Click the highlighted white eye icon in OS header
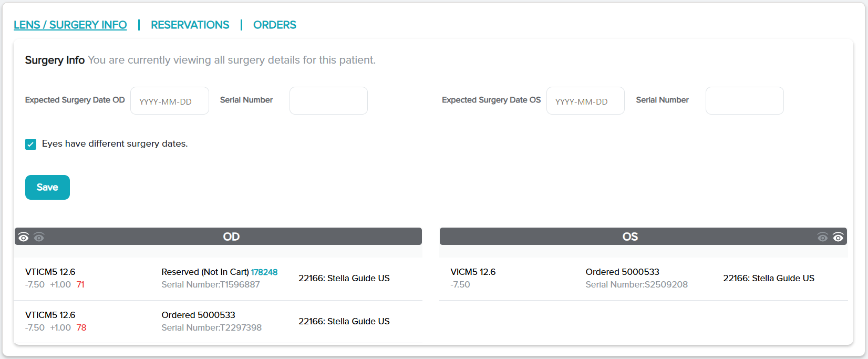This screenshot has width=868, height=359. [838, 237]
